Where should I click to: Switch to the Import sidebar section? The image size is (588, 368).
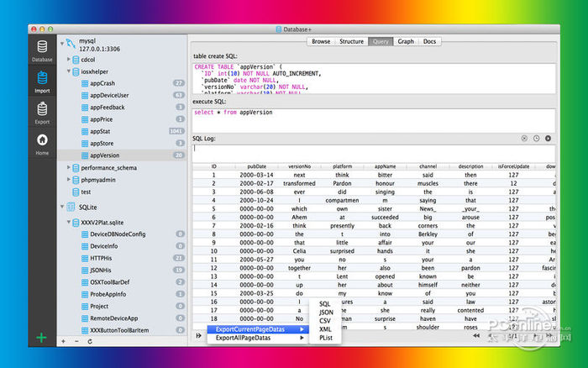(42, 81)
